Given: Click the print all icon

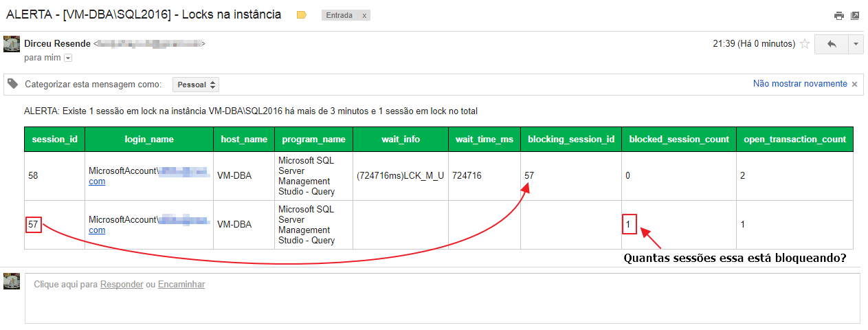Looking at the screenshot, I should coord(838,16).
